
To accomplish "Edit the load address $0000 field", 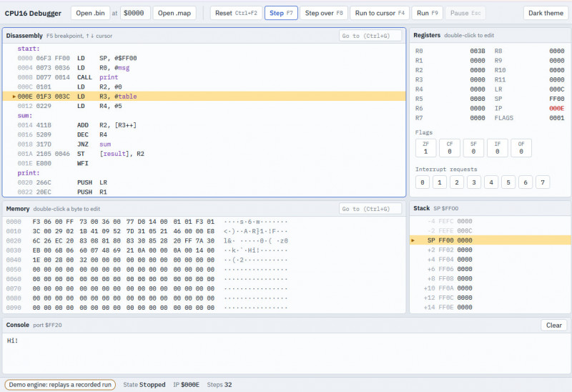I will (135, 13).
